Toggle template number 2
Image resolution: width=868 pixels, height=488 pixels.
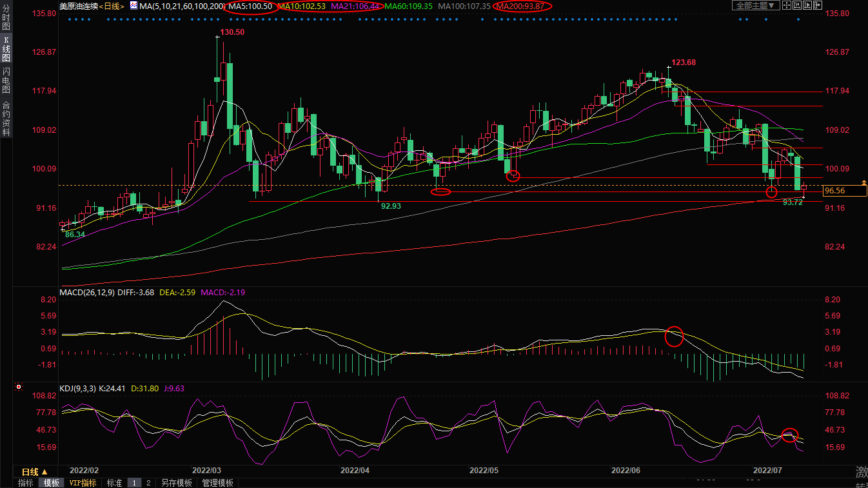pyautogui.click(x=148, y=483)
